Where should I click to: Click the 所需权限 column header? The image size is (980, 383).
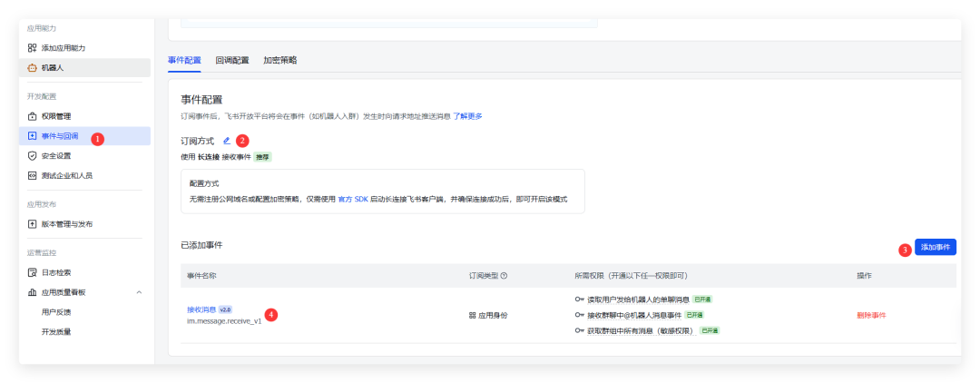[x=632, y=276]
